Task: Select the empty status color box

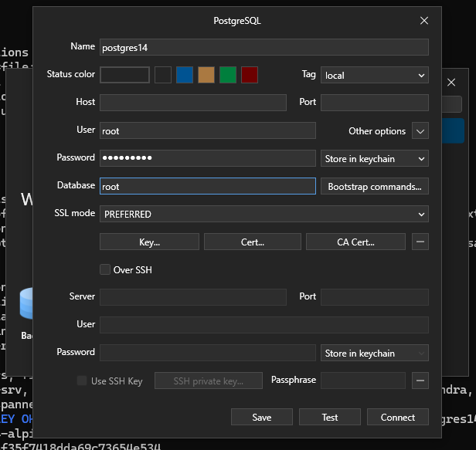Action: pos(124,75)
